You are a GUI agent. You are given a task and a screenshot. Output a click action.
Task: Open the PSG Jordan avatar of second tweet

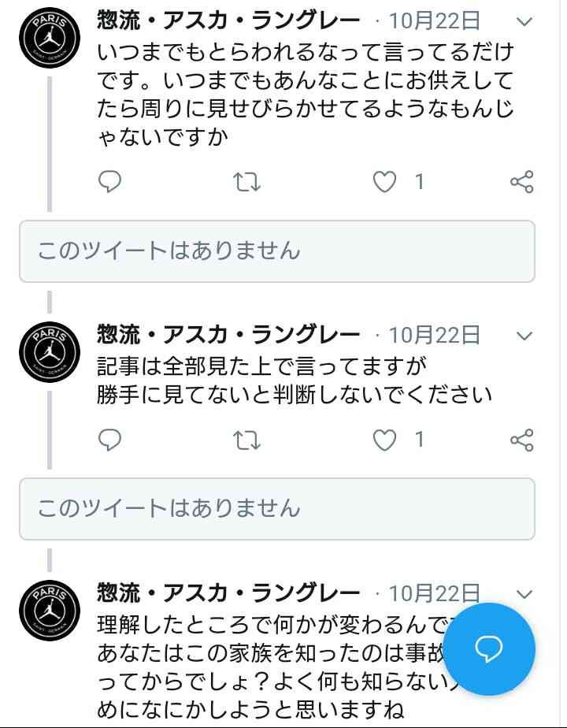pyautogui.click(x=49, y=352)
